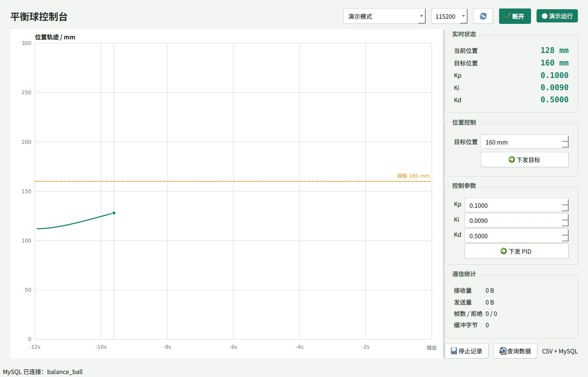
Task: Decrease Kp using its down stepper
Action: click(x=565, y=209)
